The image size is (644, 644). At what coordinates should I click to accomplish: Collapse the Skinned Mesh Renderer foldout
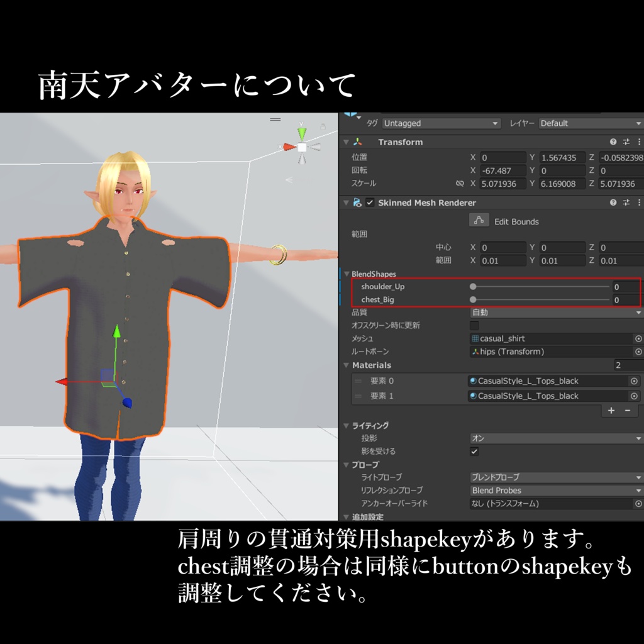tap(347, 203)
